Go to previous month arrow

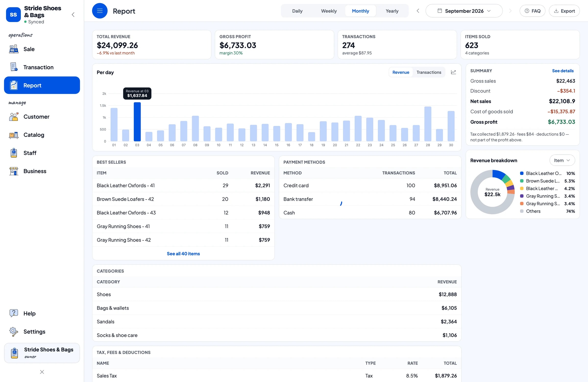[418, 11]
